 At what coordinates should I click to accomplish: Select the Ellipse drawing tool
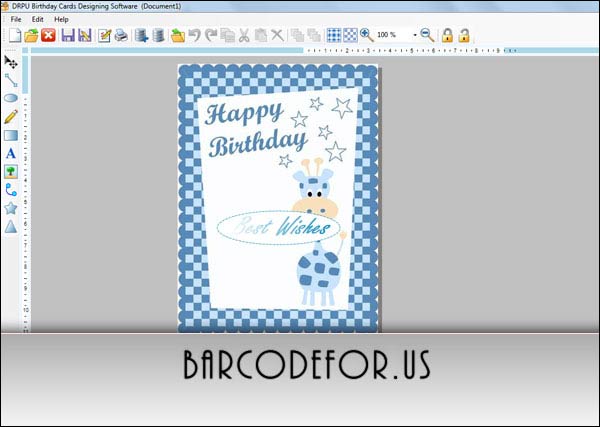[x=11, y=98]
